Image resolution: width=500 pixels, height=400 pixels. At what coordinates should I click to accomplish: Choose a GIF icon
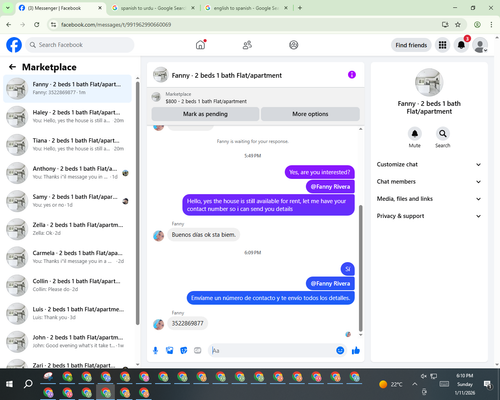pyautogui.click(x=198, y=350)
